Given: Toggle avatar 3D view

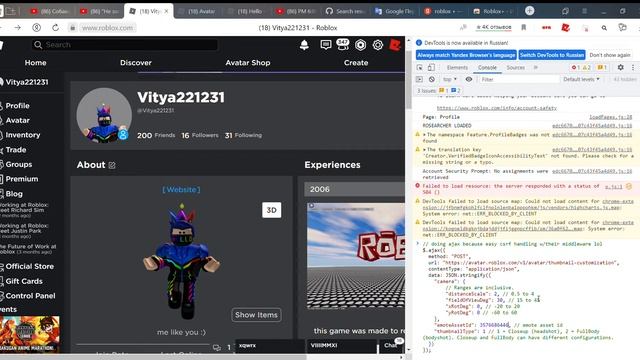Looking at the screenshot, I should click(x=271, y=210).
